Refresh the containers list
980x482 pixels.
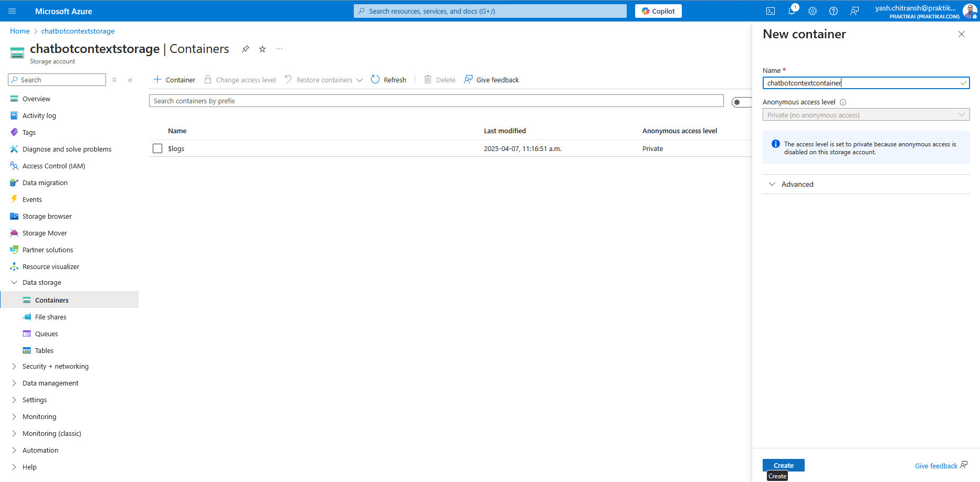388,79
